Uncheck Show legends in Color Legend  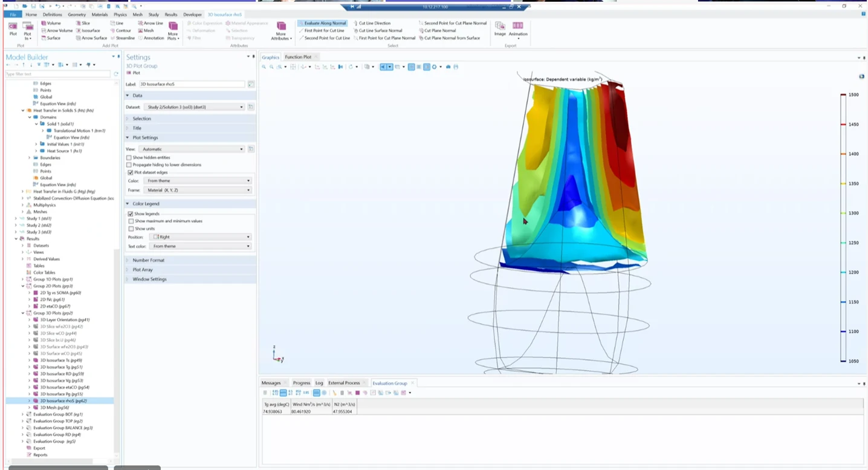131,213
